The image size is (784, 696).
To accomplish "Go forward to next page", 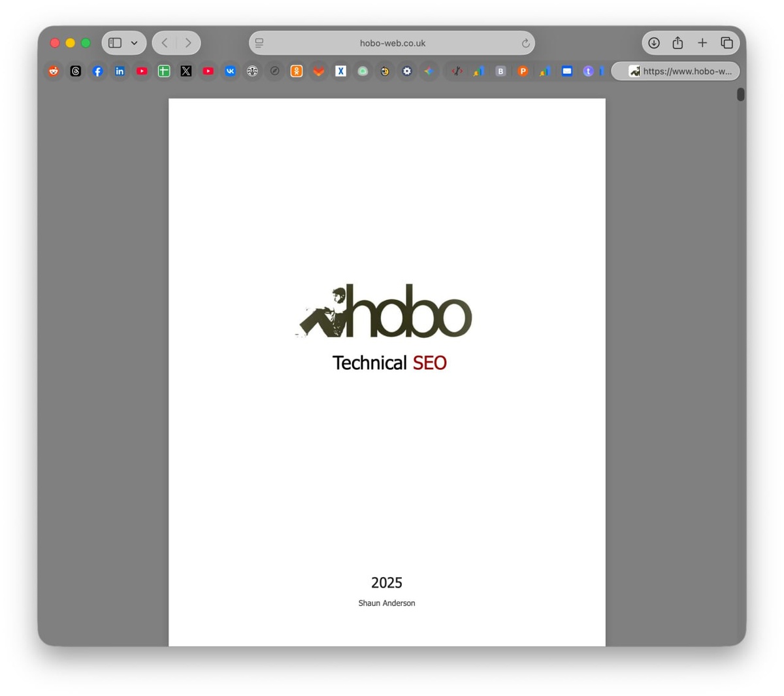I will tap(188, 43).
